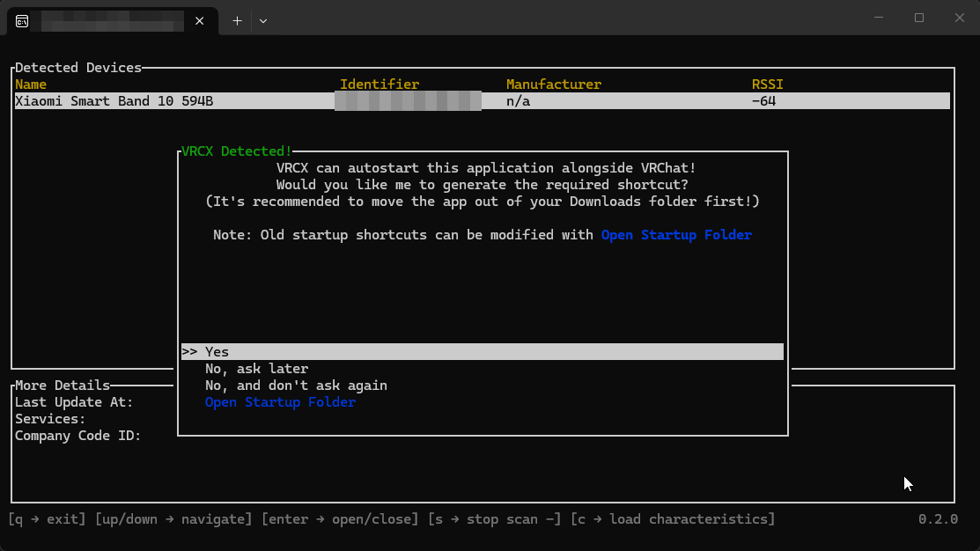
Task: Select the Xiaomi Smart Band 10 594B row
Action: pos(482,101)
